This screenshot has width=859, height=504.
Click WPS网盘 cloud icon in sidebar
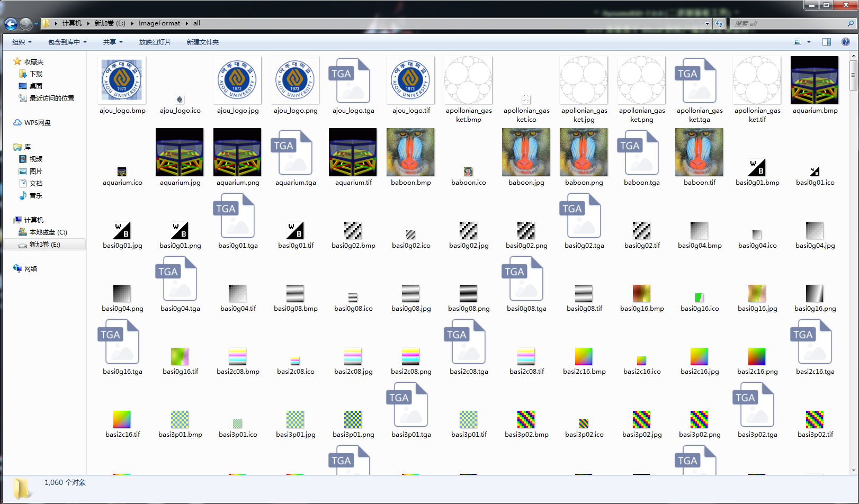click(x=17, y=122)
